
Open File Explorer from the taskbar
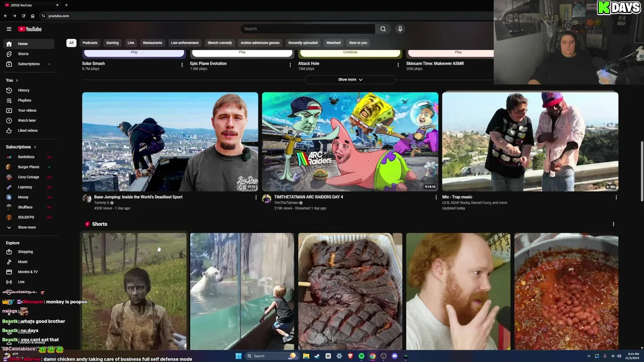[x=306, y=356]
